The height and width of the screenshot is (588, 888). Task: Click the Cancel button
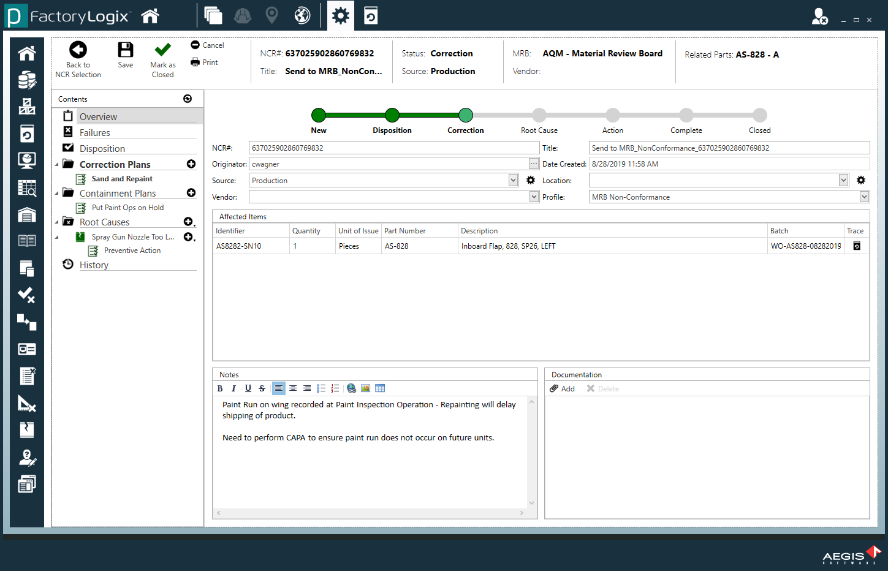(x=207, y=45)
